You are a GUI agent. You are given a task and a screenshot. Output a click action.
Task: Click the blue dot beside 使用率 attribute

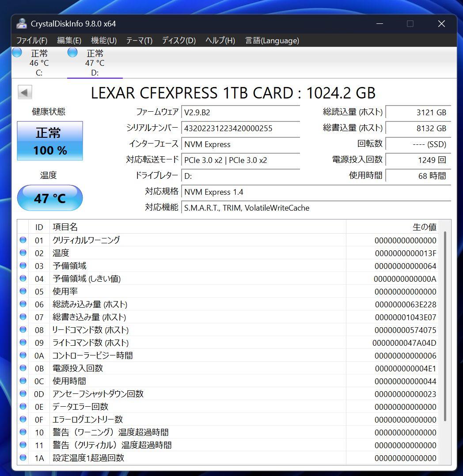coord(23,291)
